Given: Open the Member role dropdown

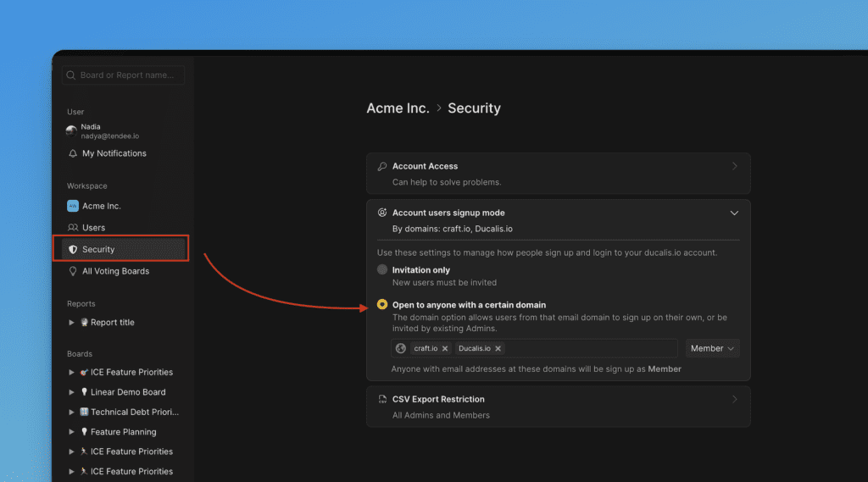Looking at the screenshot, I should coord(712,348).
